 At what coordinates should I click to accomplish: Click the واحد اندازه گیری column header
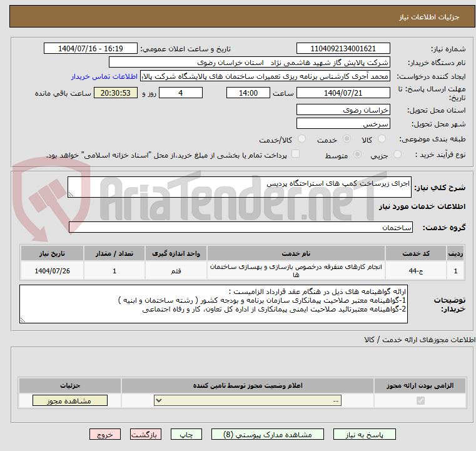point(176,253)
